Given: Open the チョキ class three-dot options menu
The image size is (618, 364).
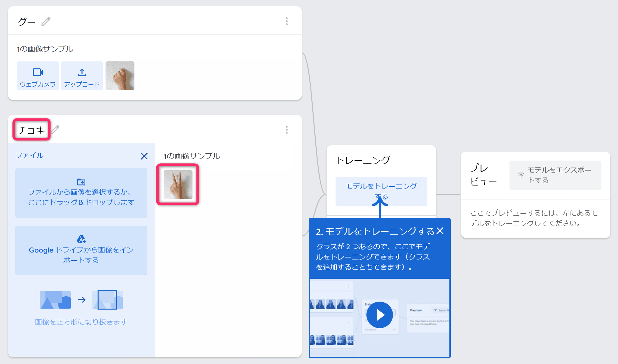Looking at the screenshot, I should 287,130.
